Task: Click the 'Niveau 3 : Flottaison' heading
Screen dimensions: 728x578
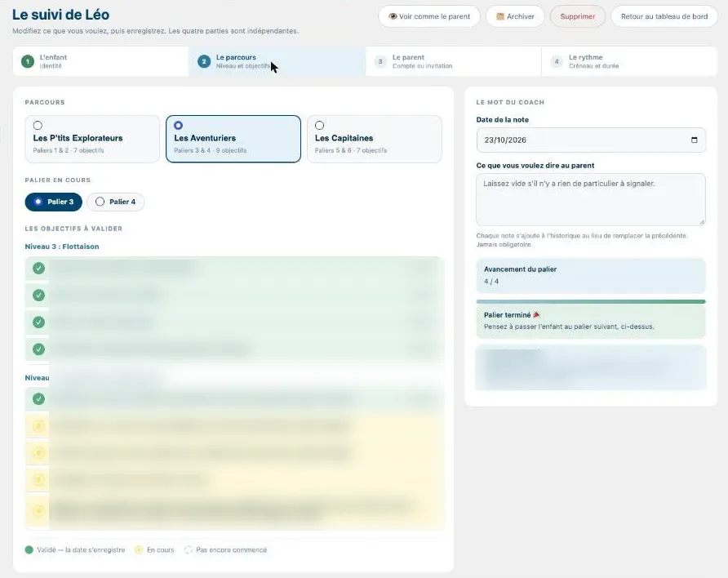Action: click(x=62, y=247)
